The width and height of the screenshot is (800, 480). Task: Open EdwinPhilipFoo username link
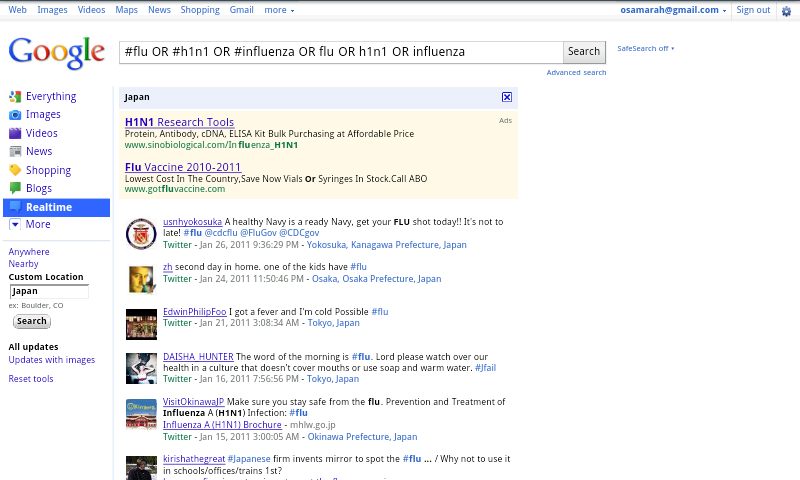tap(194, 312)
